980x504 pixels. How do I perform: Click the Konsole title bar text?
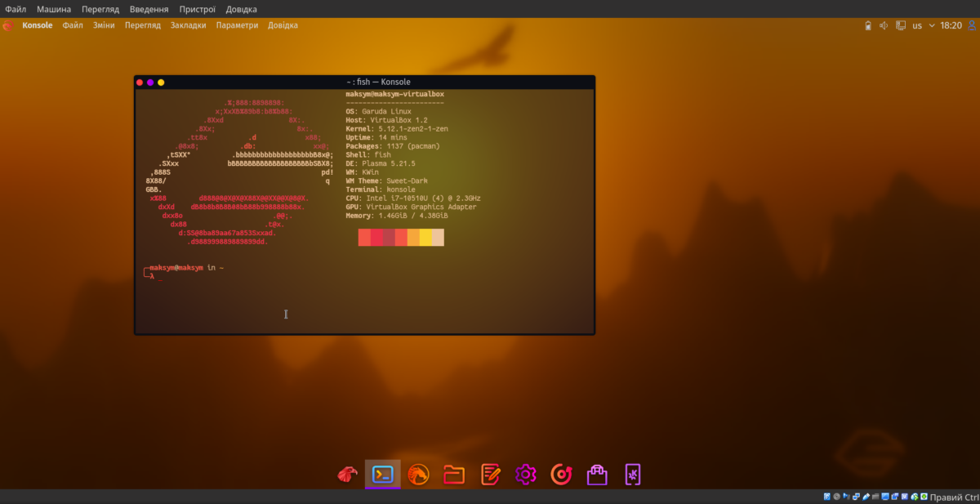tap(378, 82)
